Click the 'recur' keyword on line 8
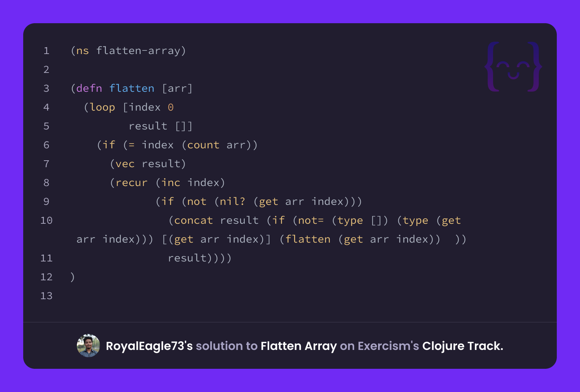This screenshot has width=580, height=392. click(x=132, y=183)
